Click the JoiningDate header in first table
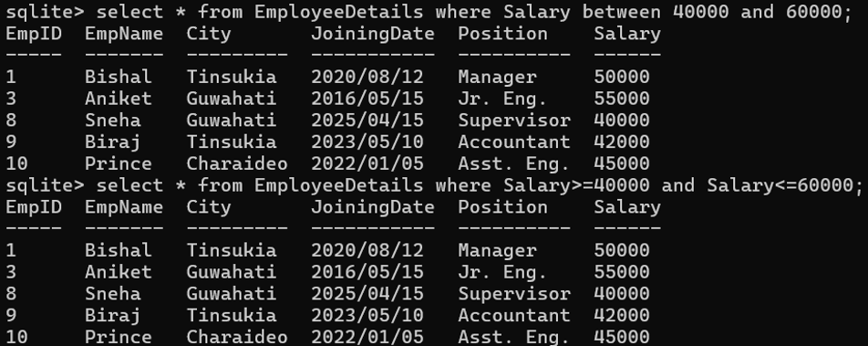The image size is (868, 346). point(373,34)
